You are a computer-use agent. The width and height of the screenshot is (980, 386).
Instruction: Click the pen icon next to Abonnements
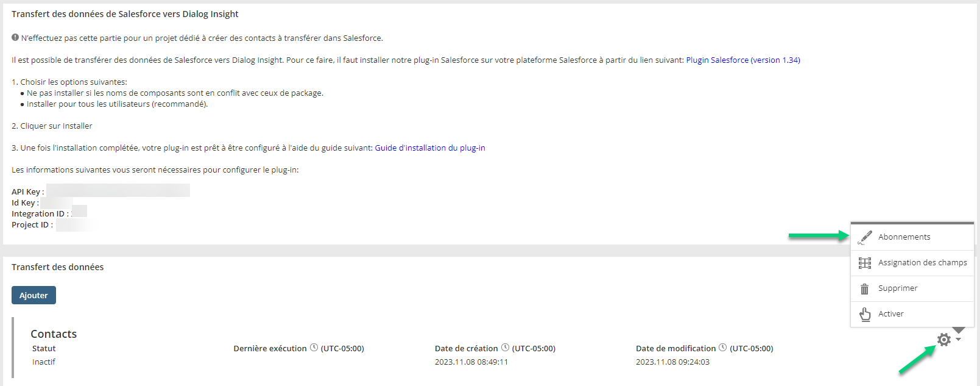[x=865, y=237]
